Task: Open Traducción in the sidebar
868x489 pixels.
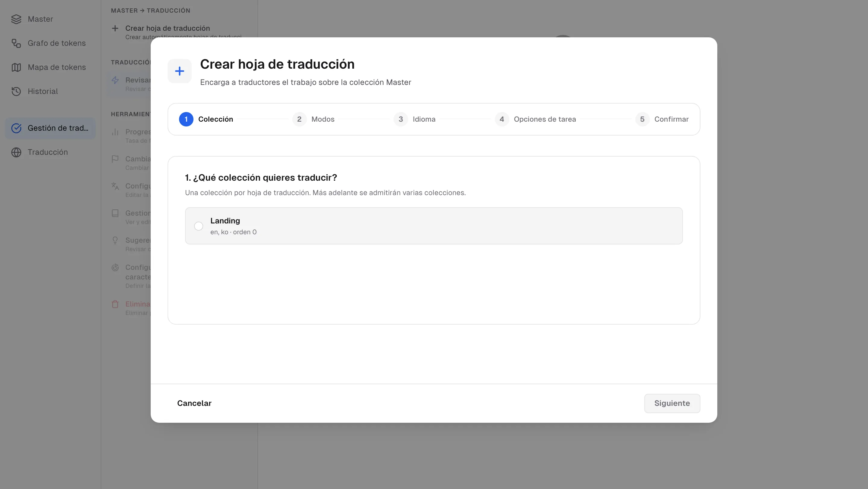Action: pyautogui.click(x=50, y=152)
